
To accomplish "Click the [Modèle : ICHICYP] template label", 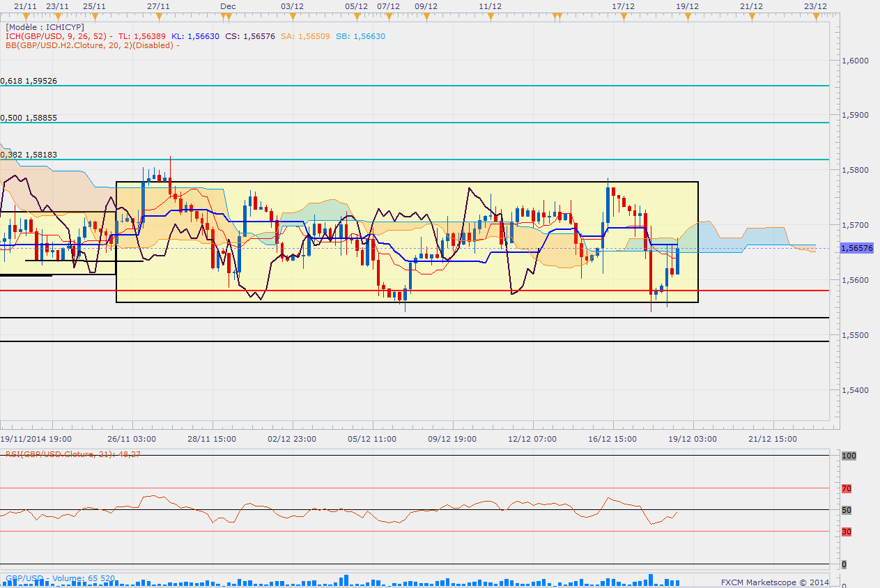I will pyautogui.click(x=45, y=26).
